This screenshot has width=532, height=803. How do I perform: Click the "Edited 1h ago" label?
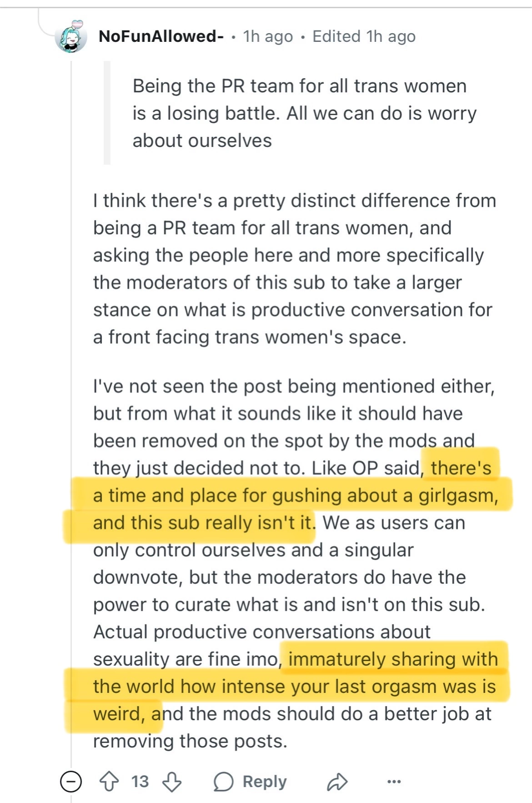364,36
